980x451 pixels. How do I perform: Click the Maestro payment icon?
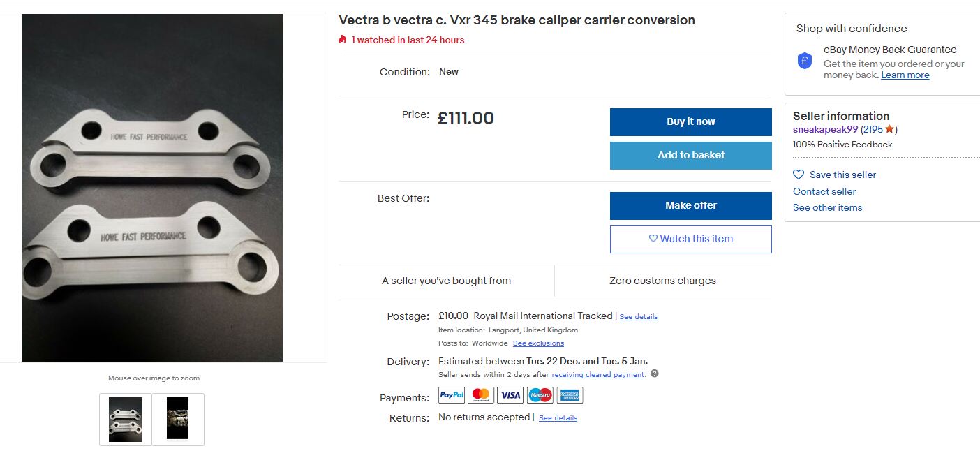coord(540,395)
